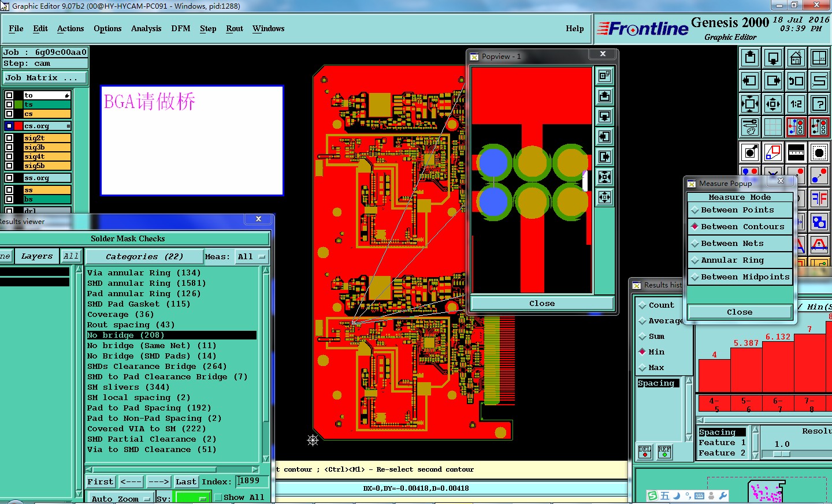Open the Auto Zoom dropdown

point(120,499)
